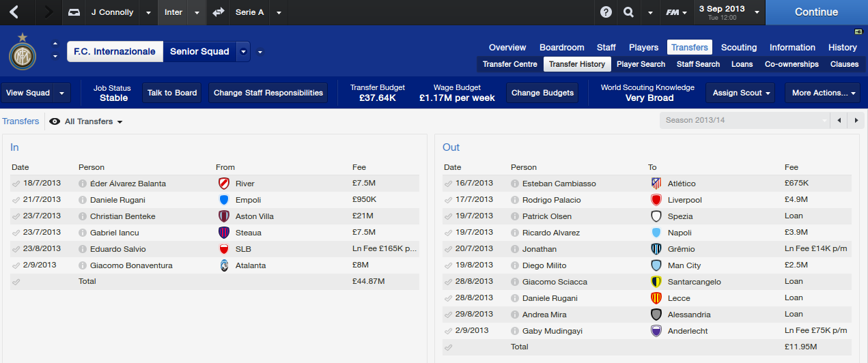Switch to the Scouting tab
This screenshot has height=363, width=868.
[738, 47]
